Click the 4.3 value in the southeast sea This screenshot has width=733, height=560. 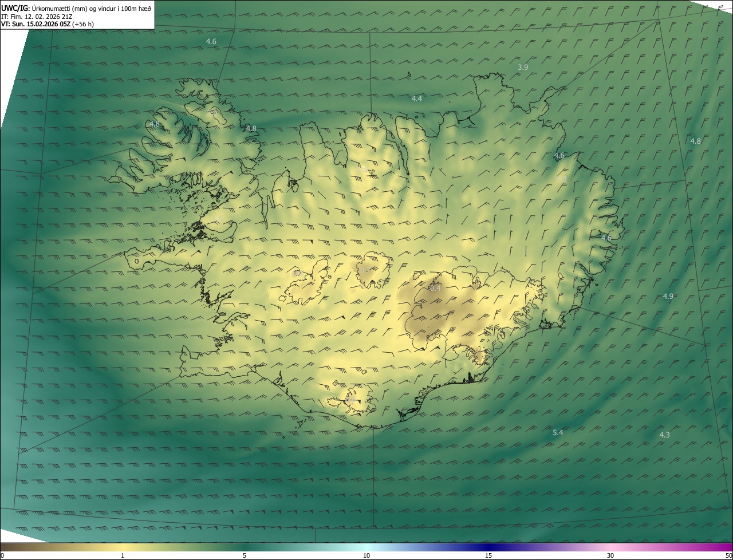click(665, 435)
